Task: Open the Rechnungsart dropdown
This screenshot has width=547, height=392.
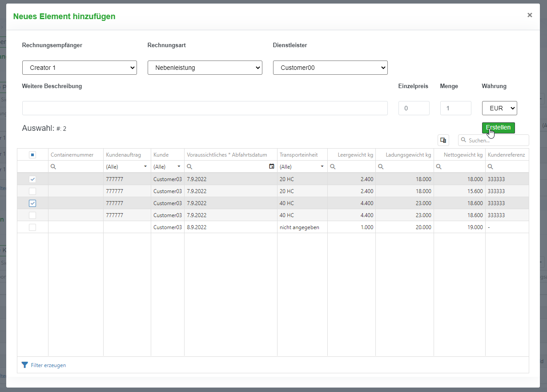Action: tap(205, 68)
